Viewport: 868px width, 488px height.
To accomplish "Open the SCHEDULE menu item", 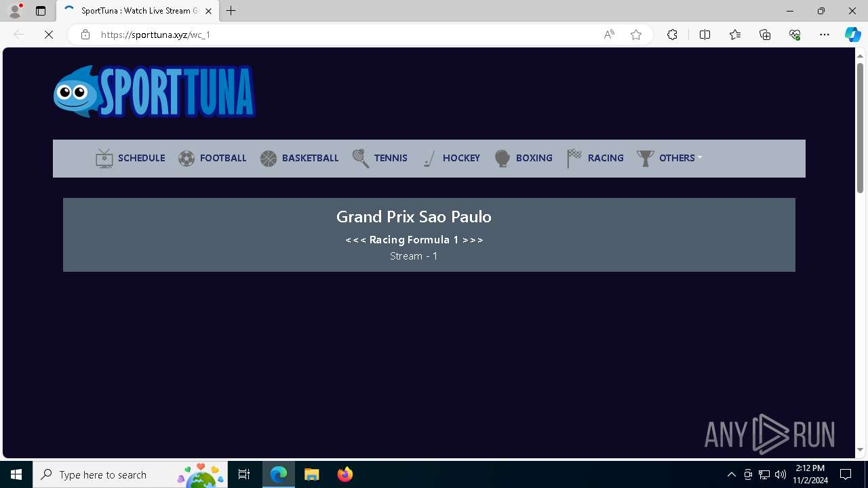I will 141,158.
